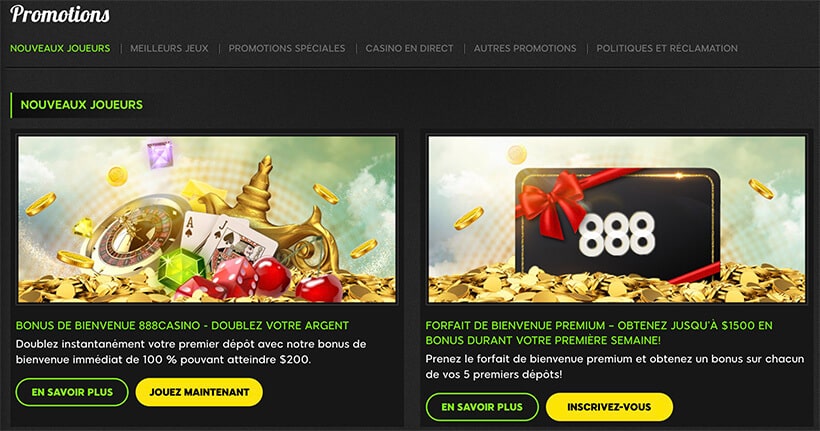820x431 pixels.
Task: View Politiques et Réclamation tab
Action: [x=667, y=48]
